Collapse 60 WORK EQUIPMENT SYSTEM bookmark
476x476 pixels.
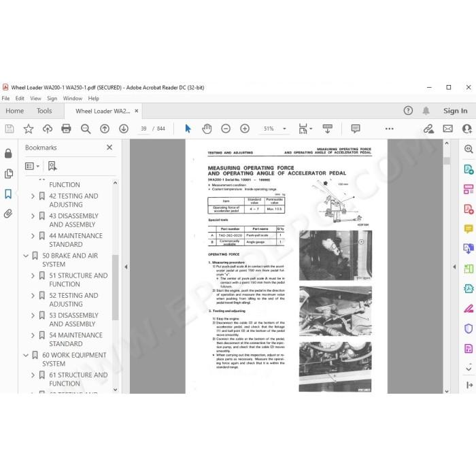coord(26,355)
